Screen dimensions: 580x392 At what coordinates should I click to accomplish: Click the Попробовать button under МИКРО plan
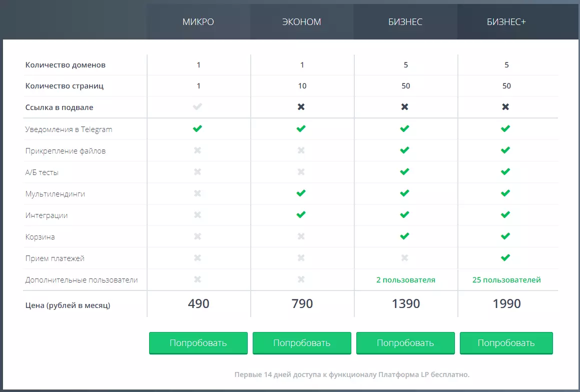[198, 343]
